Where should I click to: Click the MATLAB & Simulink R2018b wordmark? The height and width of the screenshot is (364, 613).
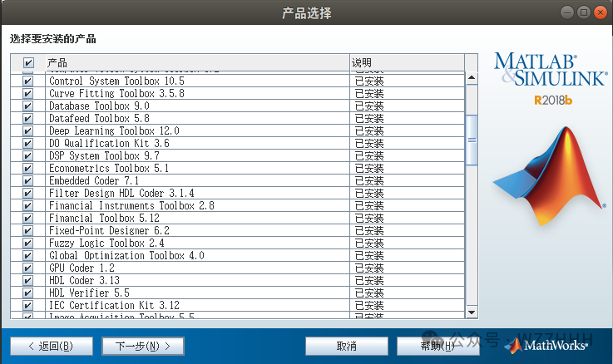tap(551, 78)
